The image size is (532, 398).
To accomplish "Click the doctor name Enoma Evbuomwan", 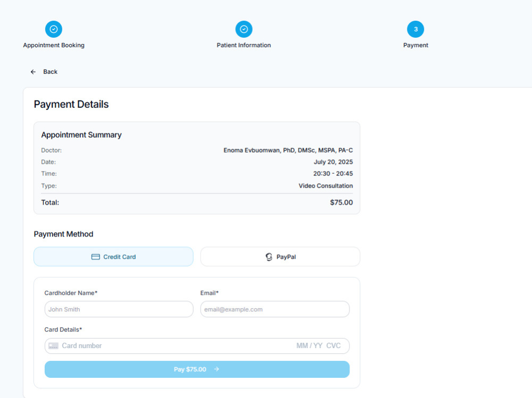I will [288, 150].
